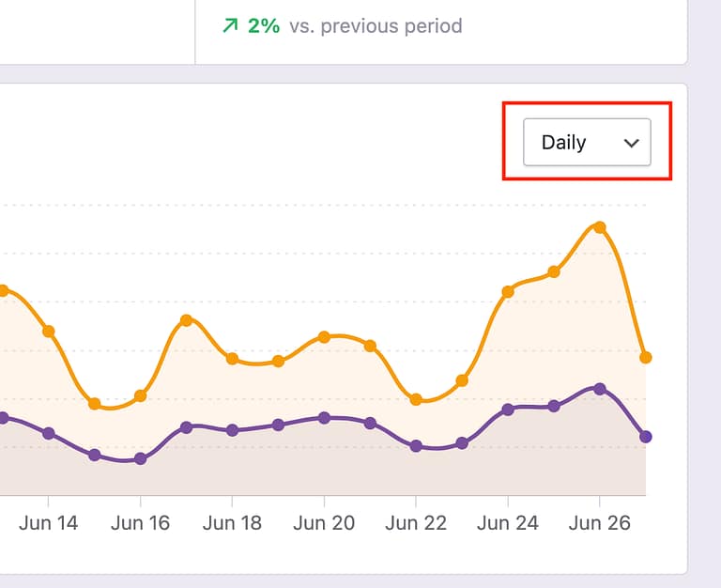Select the purple data point on Jun 22

(416, 446)
